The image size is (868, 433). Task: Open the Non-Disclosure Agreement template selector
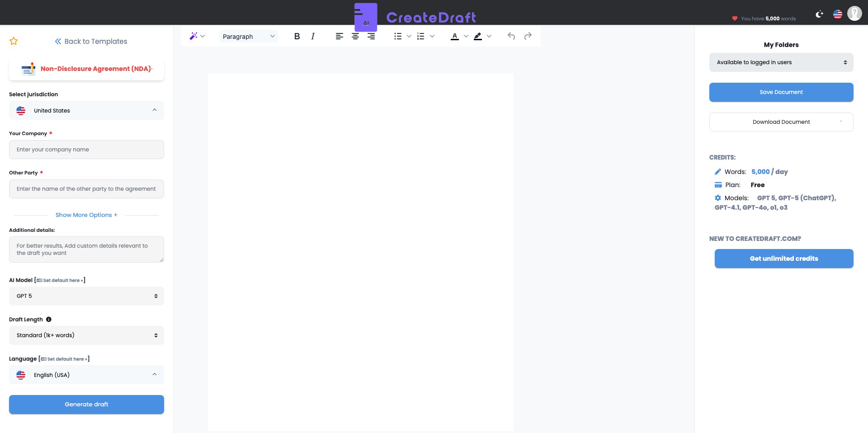point(86,69)
